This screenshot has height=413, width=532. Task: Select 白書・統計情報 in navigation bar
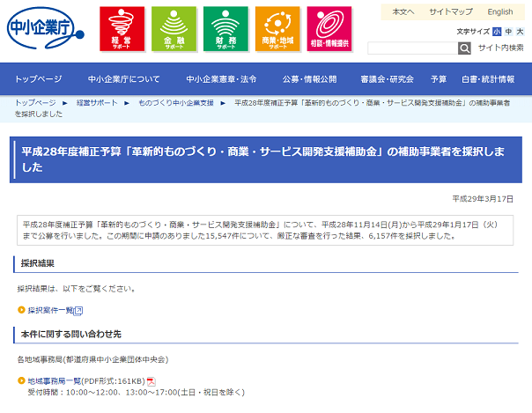click(x=488, y=79)
